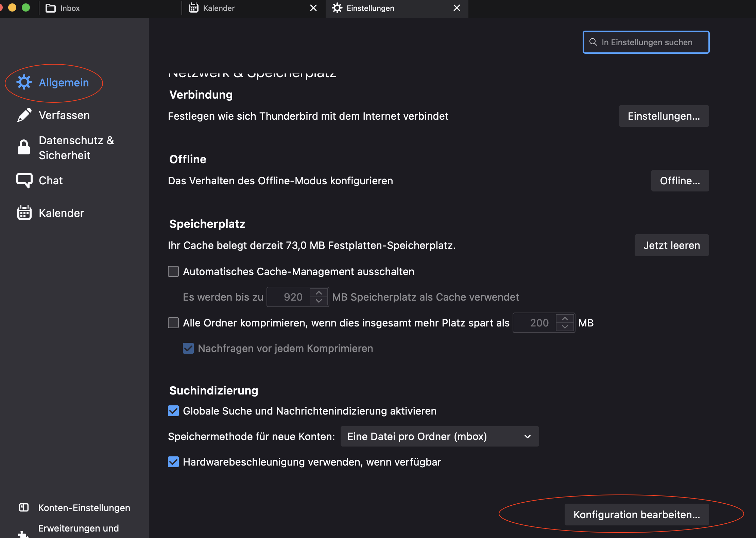Switch to the Inbox tab

[70, 8]
